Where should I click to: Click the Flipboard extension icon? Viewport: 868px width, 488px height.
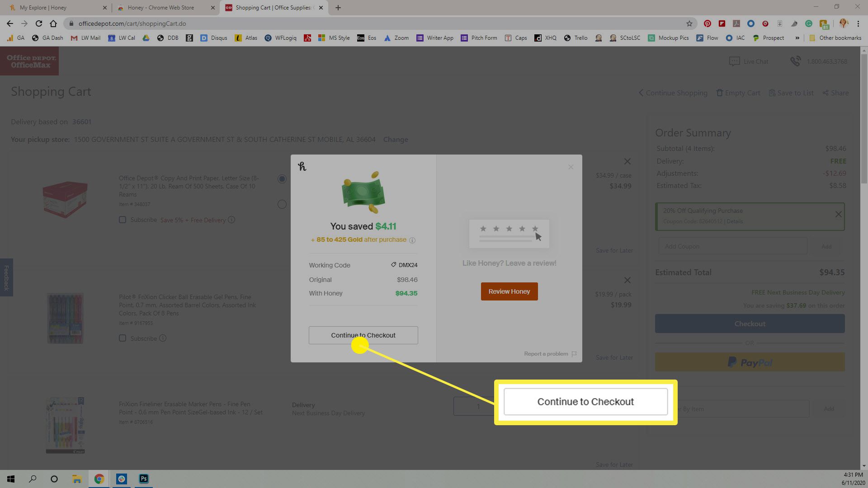722,23
